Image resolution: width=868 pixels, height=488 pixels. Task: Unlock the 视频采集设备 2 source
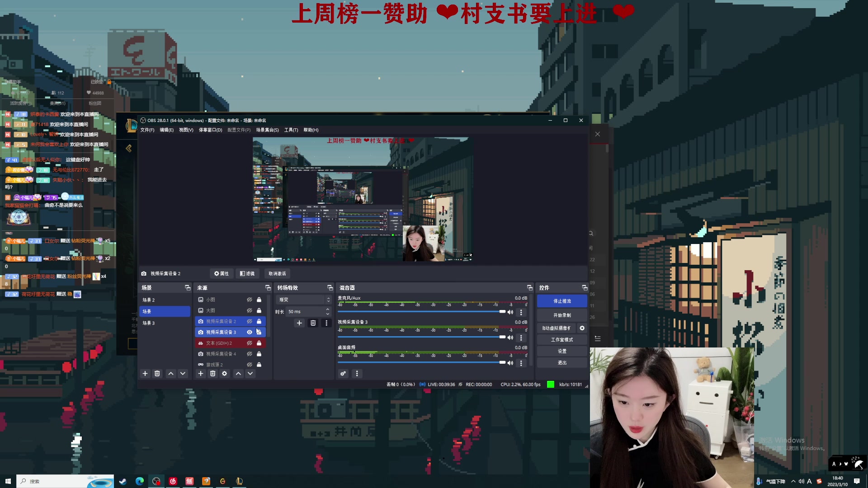coord(259,321)
